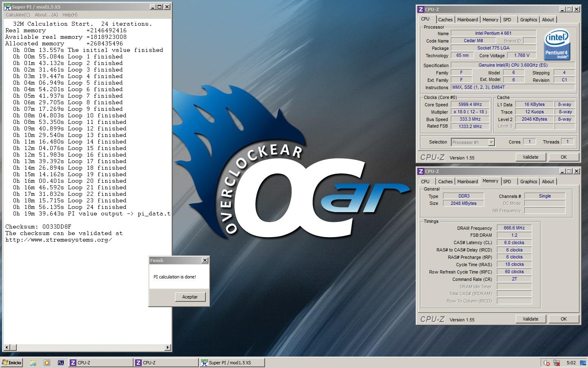Open the Help(H) menu in Super PI
The image size is (588, 368).
click(70, 15)
